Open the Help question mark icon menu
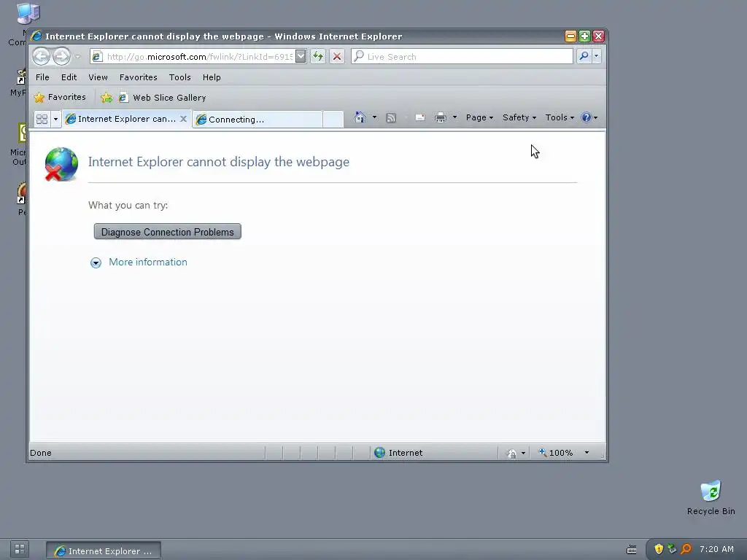Screen dimensions: 747x560 589,117
